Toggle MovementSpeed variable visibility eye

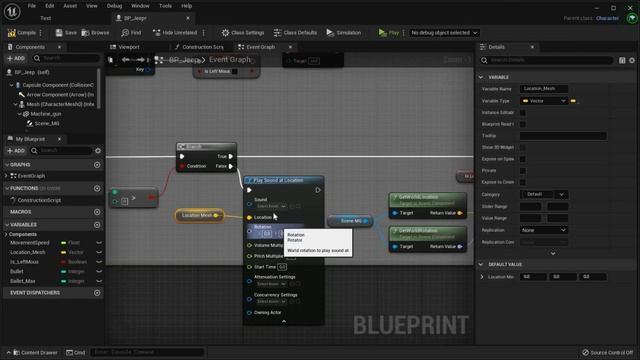pyautogui.click(x=99, y=242)
